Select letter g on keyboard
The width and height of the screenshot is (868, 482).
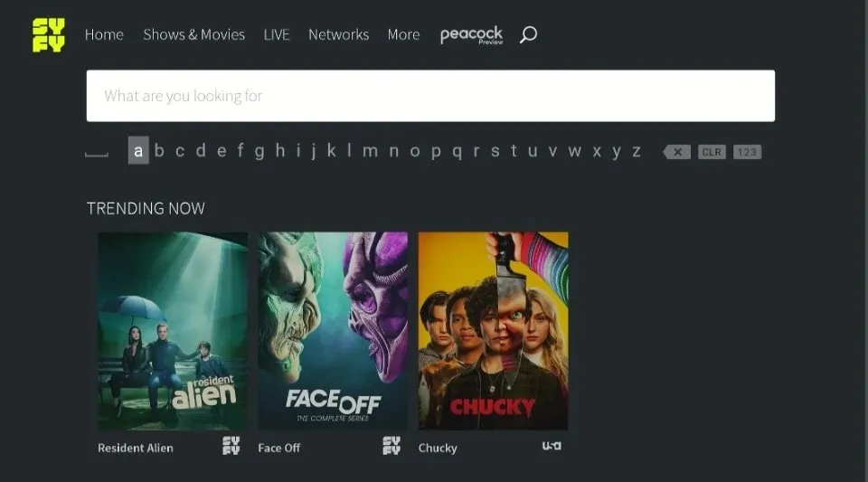pyautogui.click(x=259, y=152)
